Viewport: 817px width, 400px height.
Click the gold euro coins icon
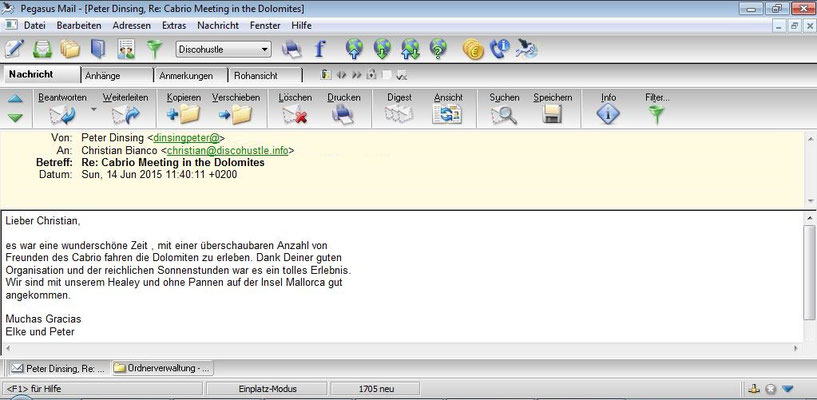point(473,49)
